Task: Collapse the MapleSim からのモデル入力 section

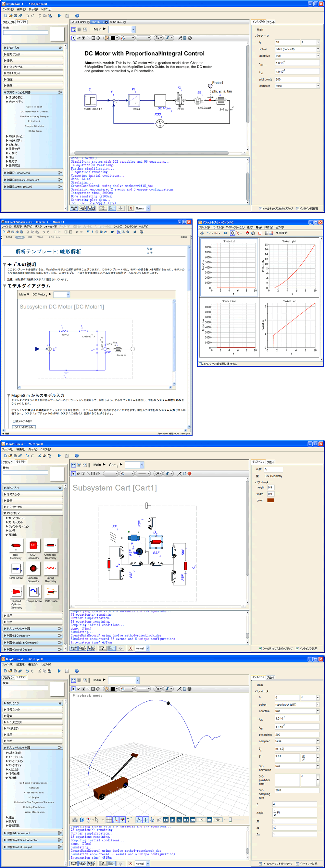Action: pyautogui.click(x=9, y=396)
